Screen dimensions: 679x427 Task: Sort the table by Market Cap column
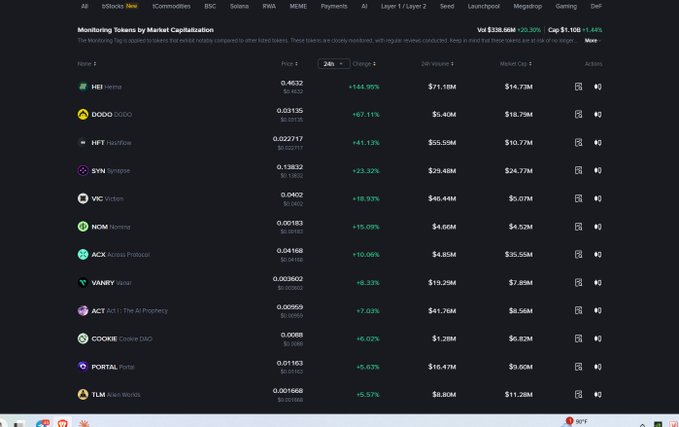pos(516,64)
